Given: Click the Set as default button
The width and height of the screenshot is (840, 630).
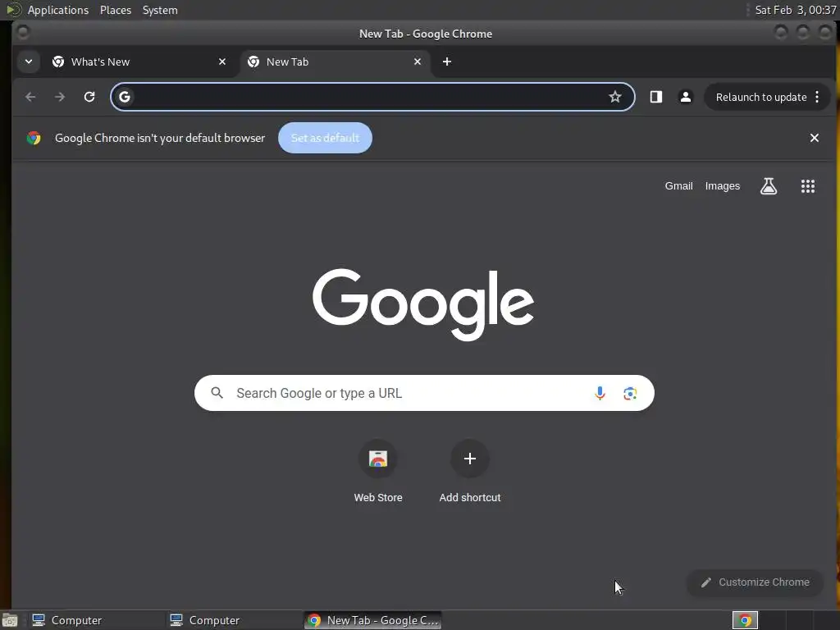Looking at the screenshot, I should (325, 138).
